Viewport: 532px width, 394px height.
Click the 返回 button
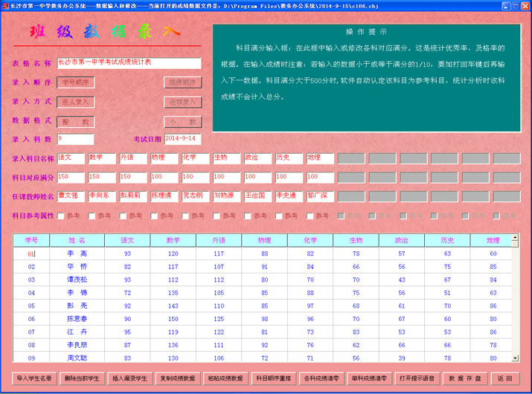pos(506,378)
